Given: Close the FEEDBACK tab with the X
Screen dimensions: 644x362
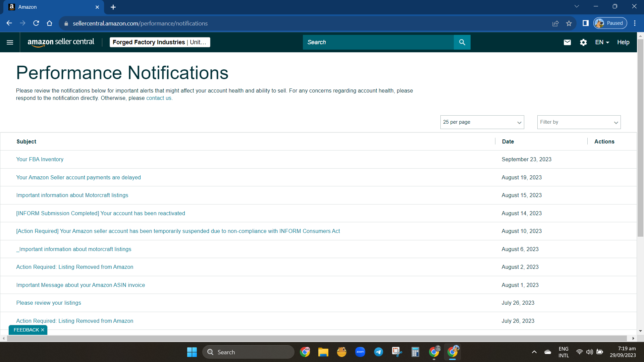Looking at the screenshot, I should click(43, 330).
